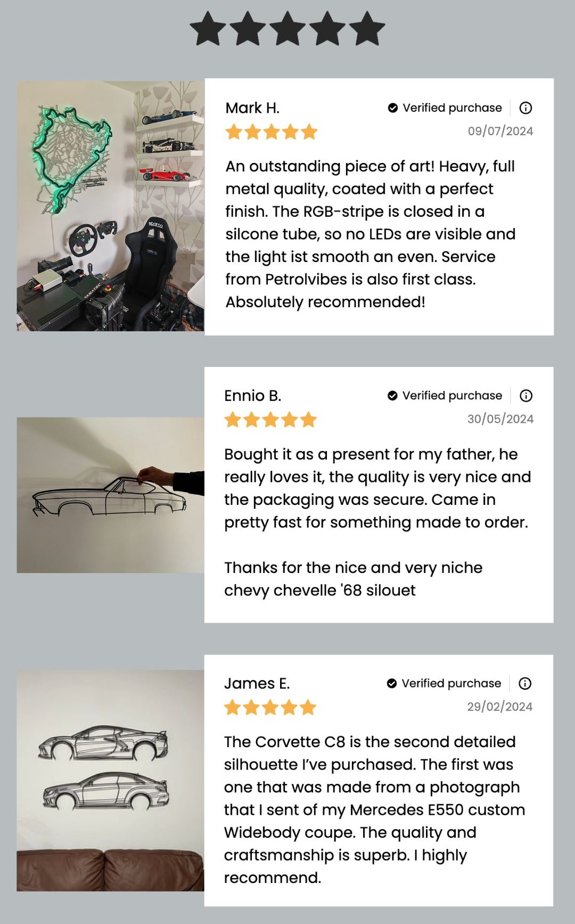Click the verified checkmark badge for James E.
The image size is (575, 924).
392,683
